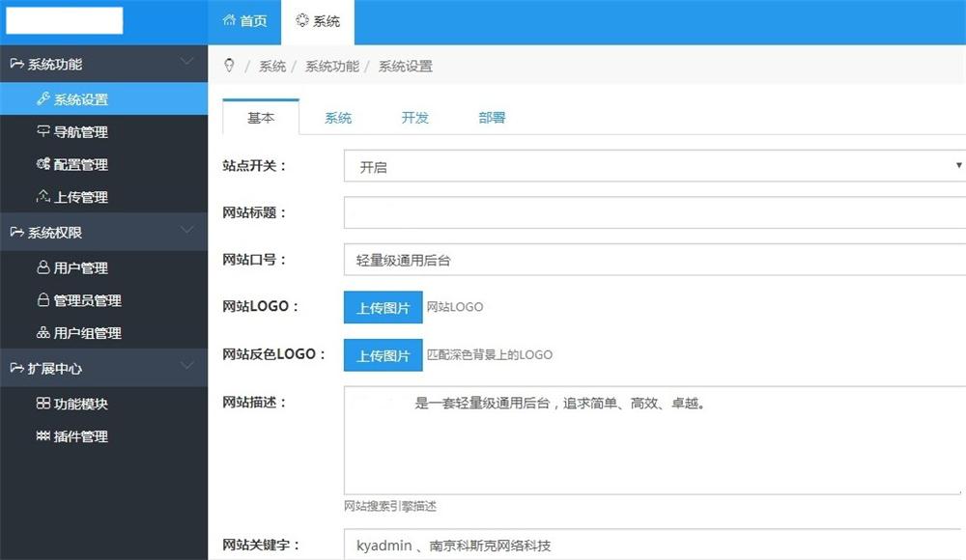Click the plugin icon beside 插件管理
This screenshot has width=966, height=560.
pos(43,436)
